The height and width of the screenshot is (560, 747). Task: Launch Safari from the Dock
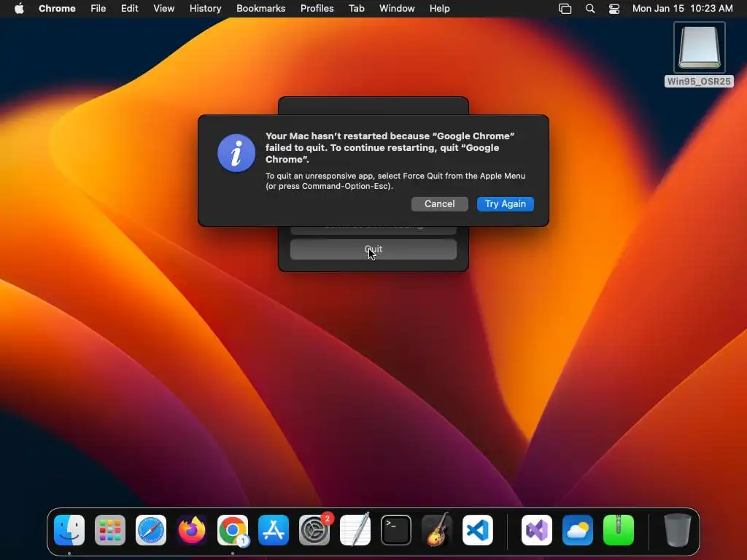coord(151,530)
